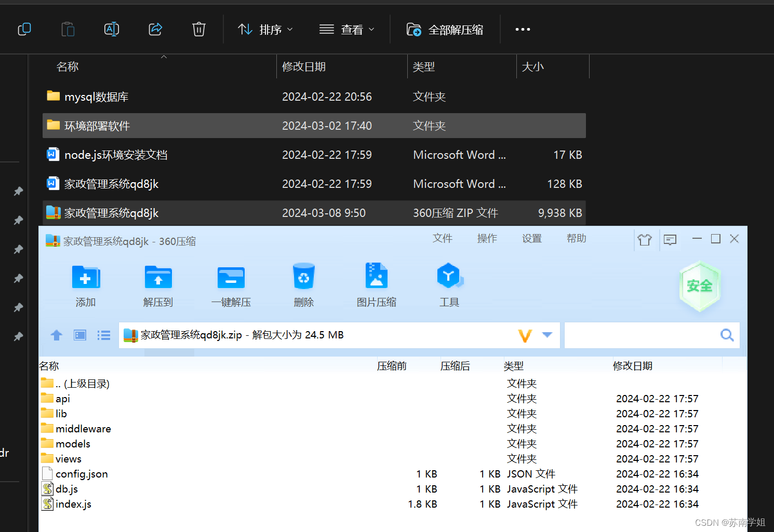Click the 删除 icon in 360压缩

[x=303, y=284]
